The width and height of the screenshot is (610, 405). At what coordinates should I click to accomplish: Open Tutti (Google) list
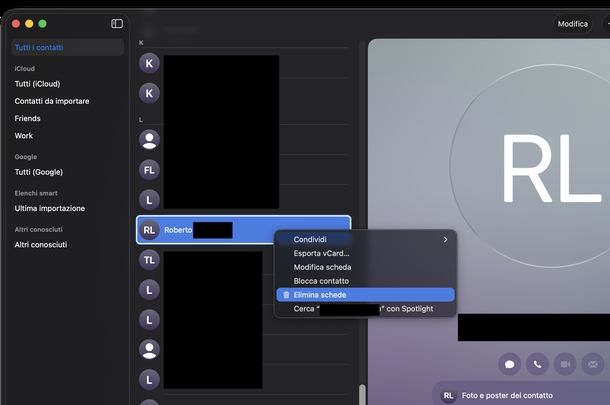(x=39, y=172)
